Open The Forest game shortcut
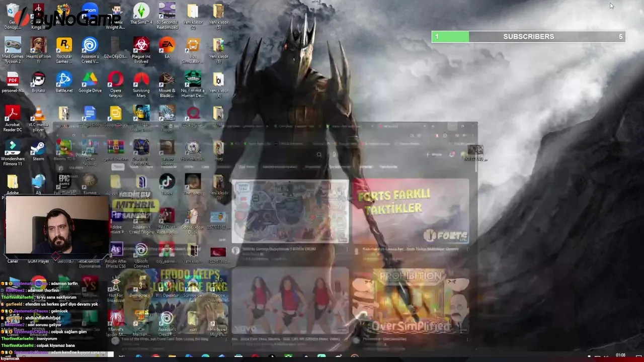The height and width of the screenshot is (362, 644). point(193,185)
